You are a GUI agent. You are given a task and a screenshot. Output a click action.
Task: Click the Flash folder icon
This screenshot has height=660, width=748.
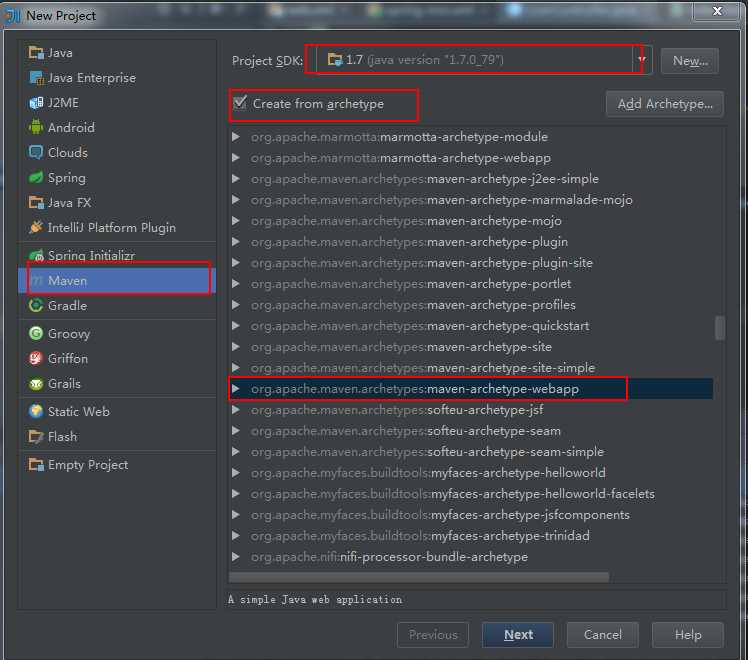click(x=36, y=436)
